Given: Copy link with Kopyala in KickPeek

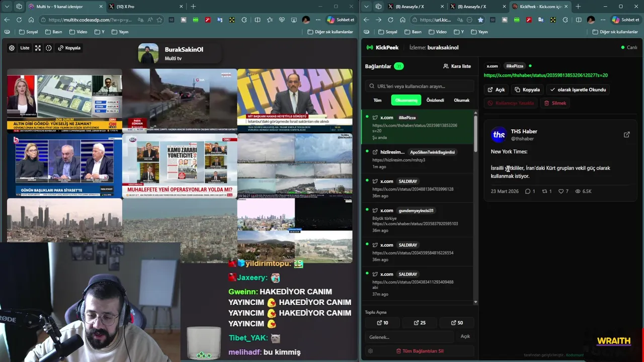Looking at the screenshot, I should [x=527, y=89].
